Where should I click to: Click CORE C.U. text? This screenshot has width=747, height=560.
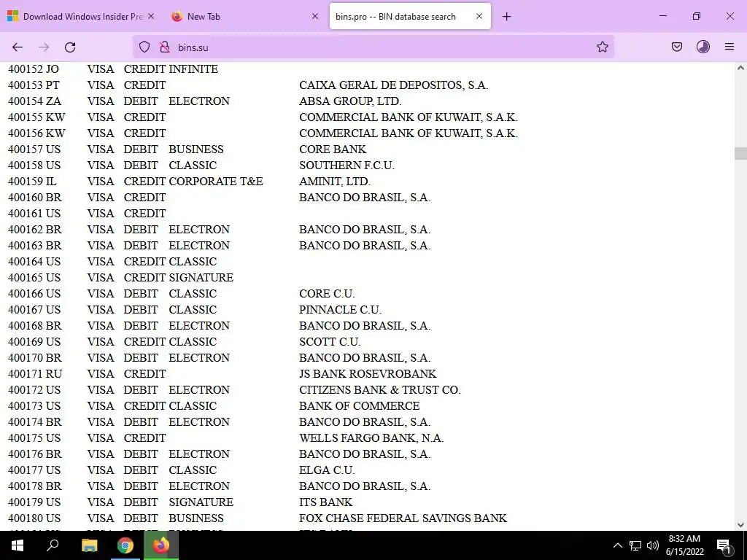[x=327, y=294]
